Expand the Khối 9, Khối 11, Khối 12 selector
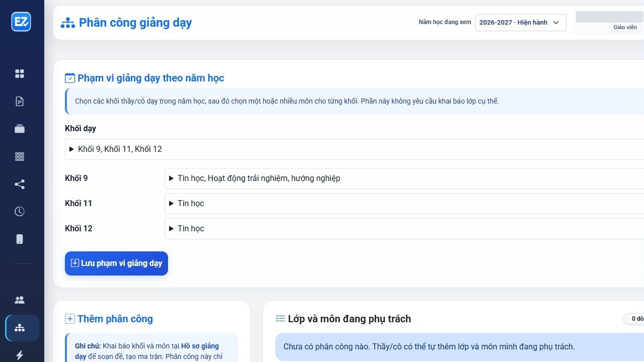Screen dimensions: 644x362 point(354,149)
